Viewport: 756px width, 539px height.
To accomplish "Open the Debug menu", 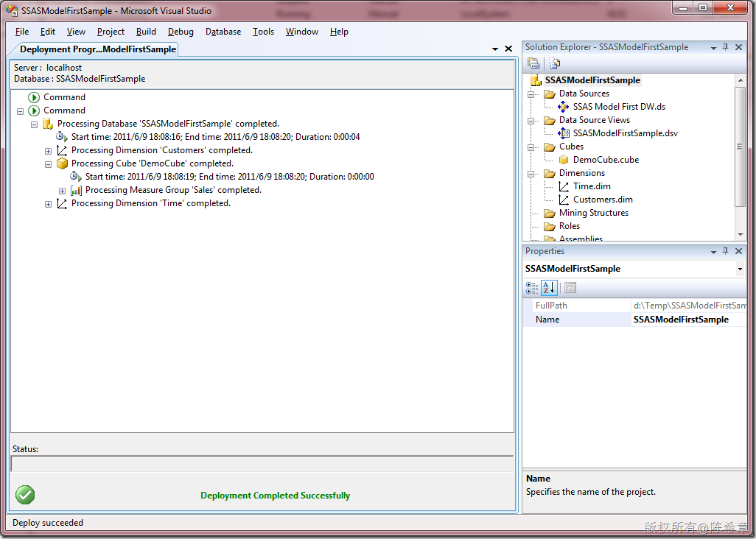I will (181, 32).
